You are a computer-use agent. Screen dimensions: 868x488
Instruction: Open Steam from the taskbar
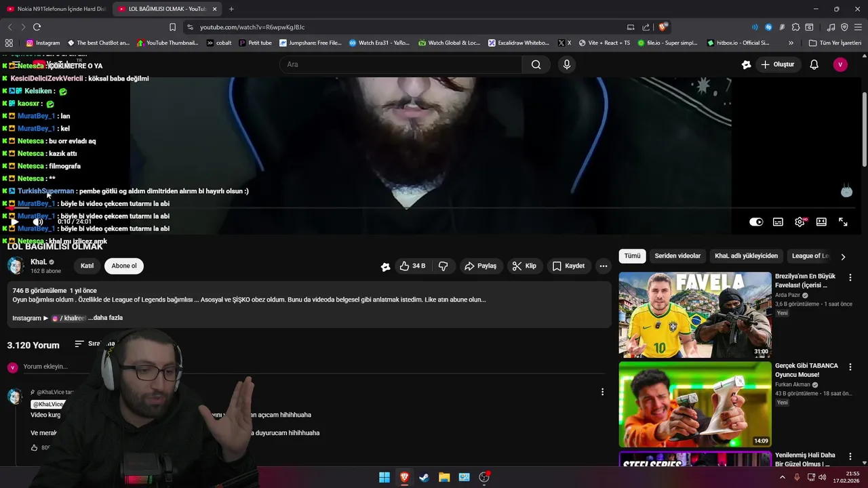click(x=424, y=477)
